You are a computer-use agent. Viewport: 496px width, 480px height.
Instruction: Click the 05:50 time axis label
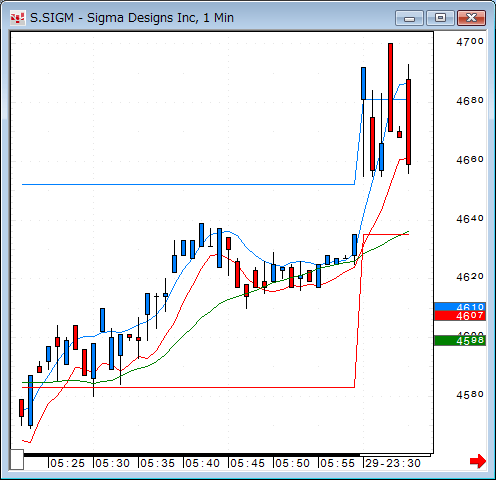[x=292, y=463]
